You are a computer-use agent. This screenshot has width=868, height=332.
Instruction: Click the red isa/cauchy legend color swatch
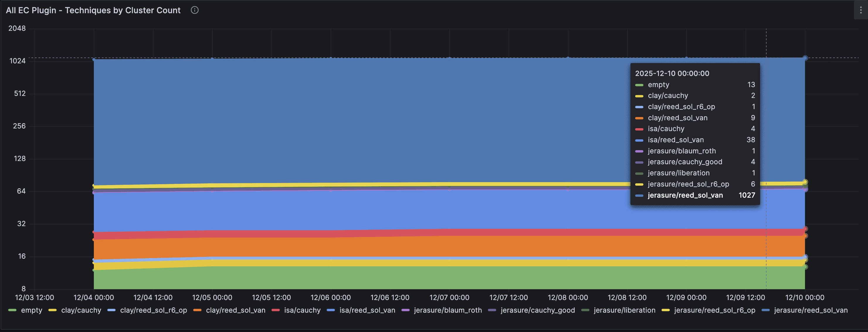coord(276,310)
